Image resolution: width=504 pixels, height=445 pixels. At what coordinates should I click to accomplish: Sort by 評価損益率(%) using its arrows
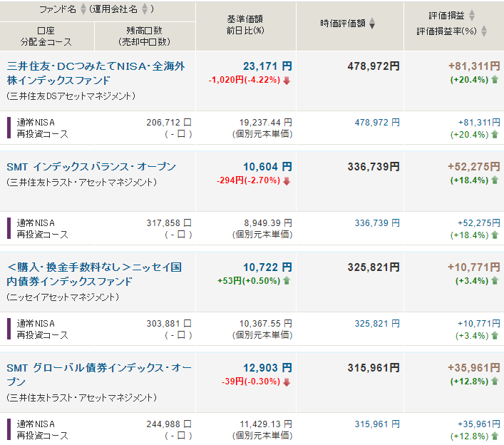[x=484, y=31]
